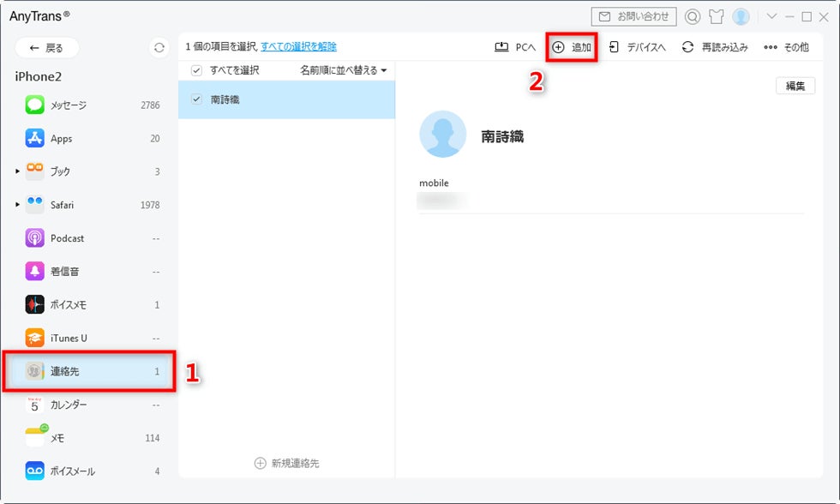
Task: Select the 南詩織 row in contact list
Action: pyautogui.click(x=286, y=99)
